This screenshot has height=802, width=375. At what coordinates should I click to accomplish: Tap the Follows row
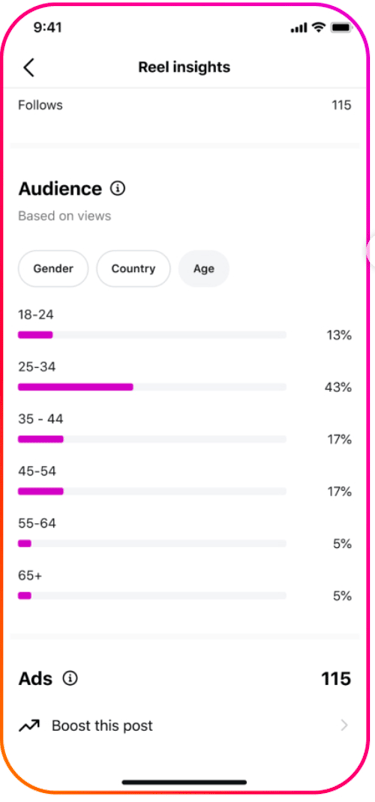pyautogui.click(x=185, y=105)
